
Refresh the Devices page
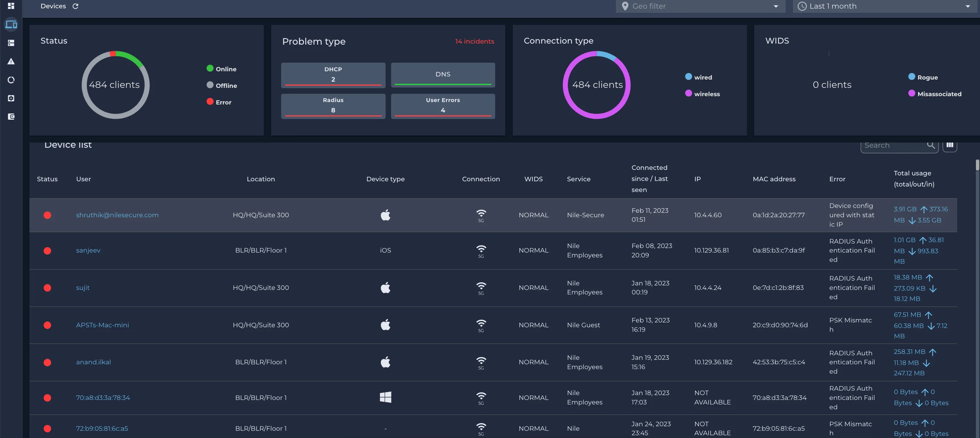tap(75, 6)
